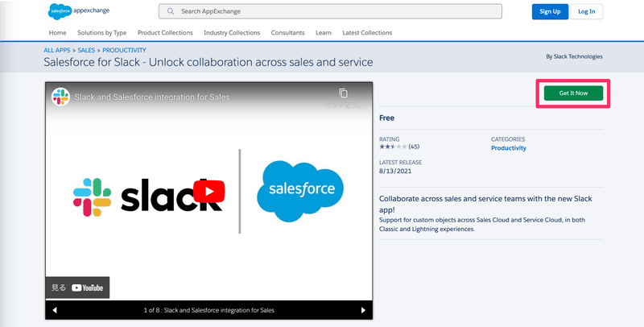Click the PRODUCTIVITY breadcrumb link

tap(125, 50)
